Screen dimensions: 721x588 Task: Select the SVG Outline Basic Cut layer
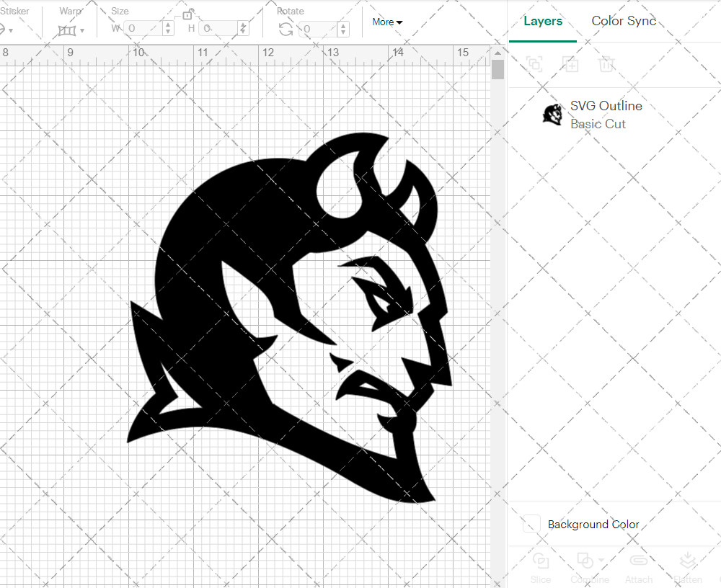pos(606,115)
